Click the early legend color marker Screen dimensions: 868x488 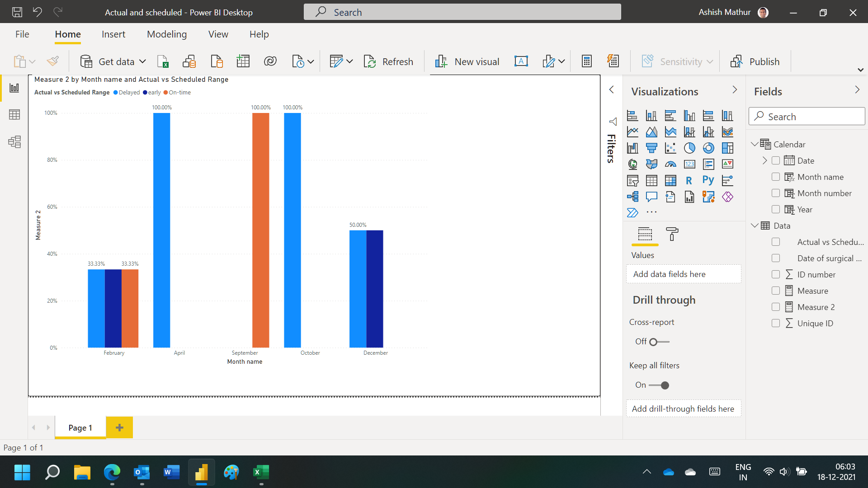145,93
